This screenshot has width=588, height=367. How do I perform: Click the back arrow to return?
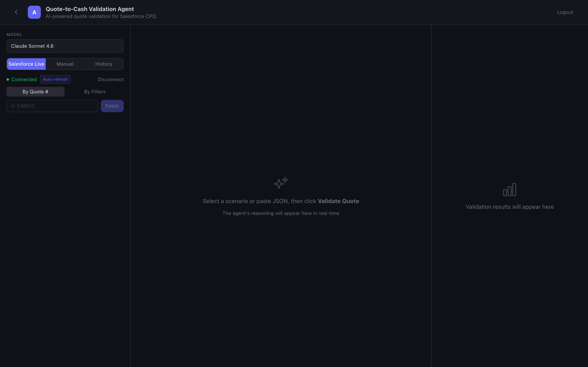pos(16,12)
